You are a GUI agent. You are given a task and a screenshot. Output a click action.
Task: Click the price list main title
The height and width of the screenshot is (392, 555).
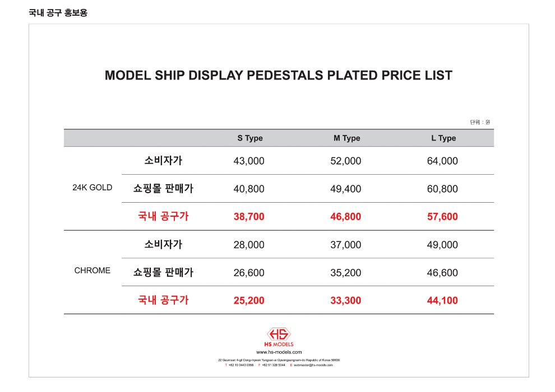(x=279, y=75)
